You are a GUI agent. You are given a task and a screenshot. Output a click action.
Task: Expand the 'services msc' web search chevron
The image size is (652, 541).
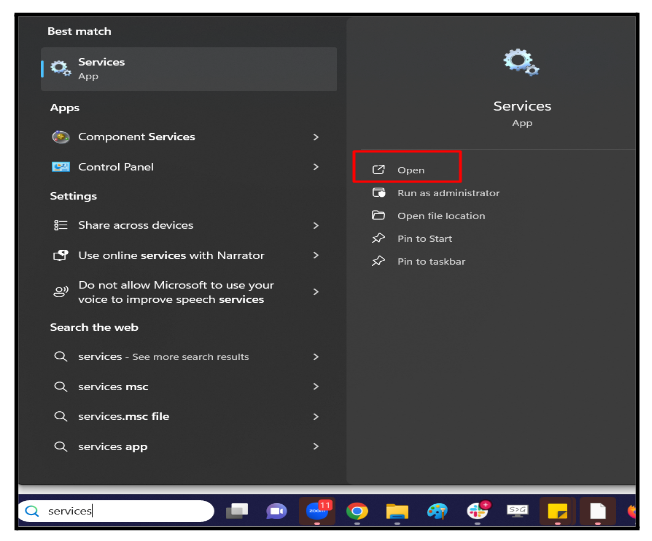316,387
